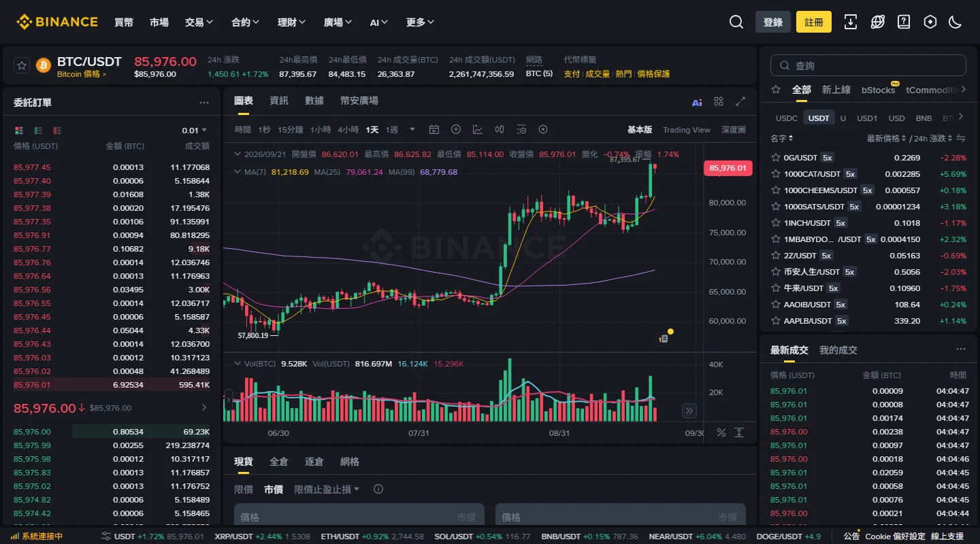Open chart grid layout icon
Image resolution: width=980 pixels, height=544 pixels.
(x=719, y=101)
